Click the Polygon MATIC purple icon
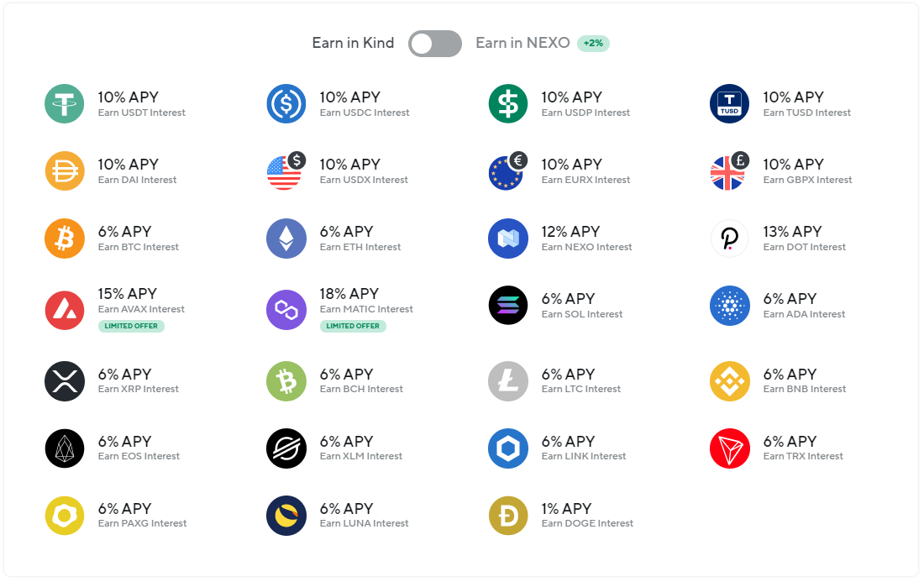The width and height of the screenshot is (924, 582). pyautogui.click(x=286, y=310)
